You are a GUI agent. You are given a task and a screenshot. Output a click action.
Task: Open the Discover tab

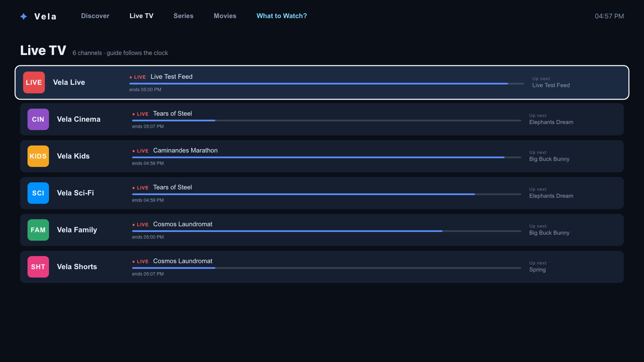(95, 16)
